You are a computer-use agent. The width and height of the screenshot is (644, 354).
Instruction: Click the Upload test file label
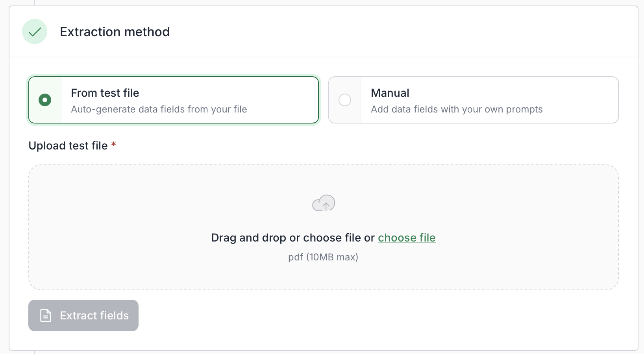(x=68, y=146)
